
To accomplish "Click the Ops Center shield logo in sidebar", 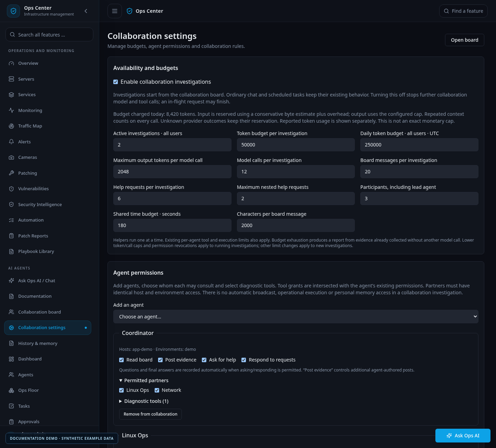I will pyautogui.click(x=13, y=11).
